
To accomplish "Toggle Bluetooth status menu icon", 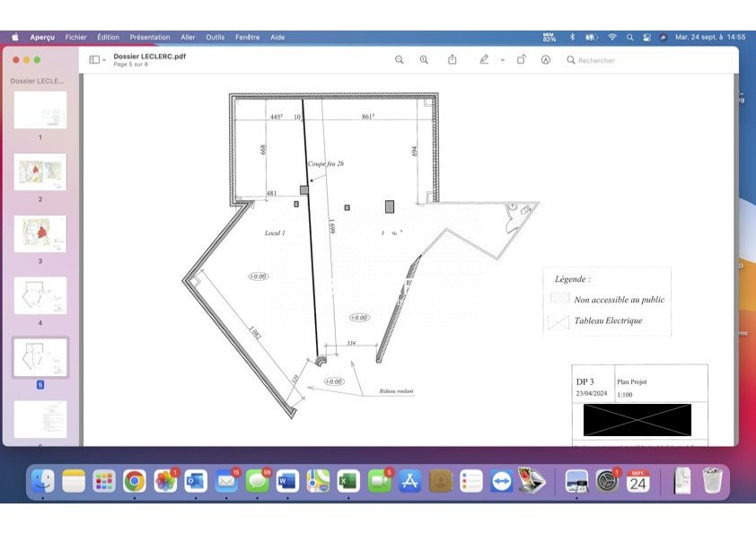I will (572, 38).
